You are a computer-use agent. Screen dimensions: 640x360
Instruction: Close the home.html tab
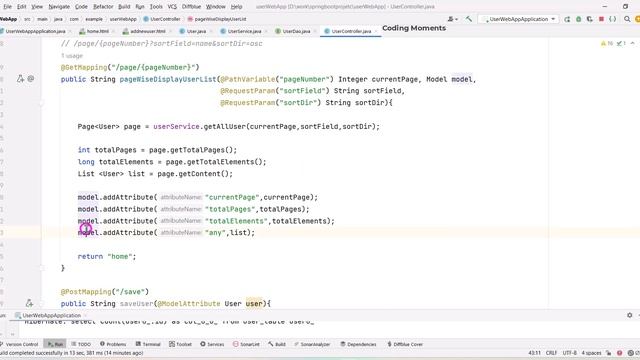click(x=113, y=31)
